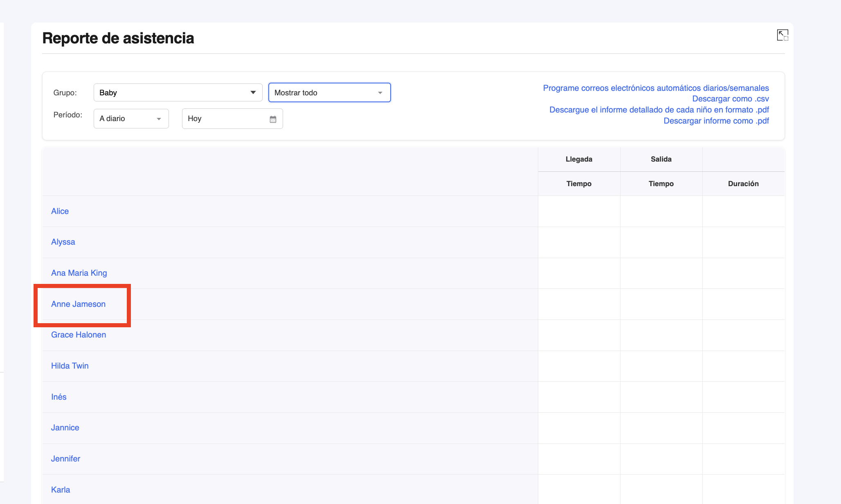Open Jannice's record
Screen dimensions: 841x504
(x=65, y=427)
